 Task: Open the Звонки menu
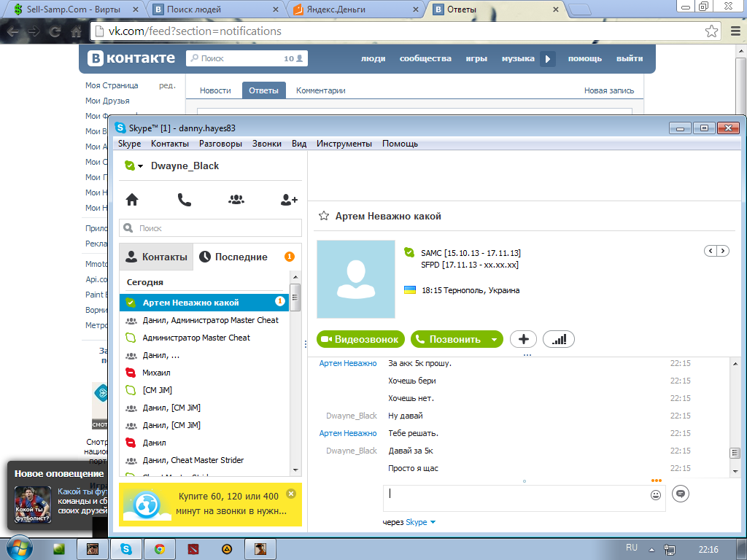tap(267, 144)
